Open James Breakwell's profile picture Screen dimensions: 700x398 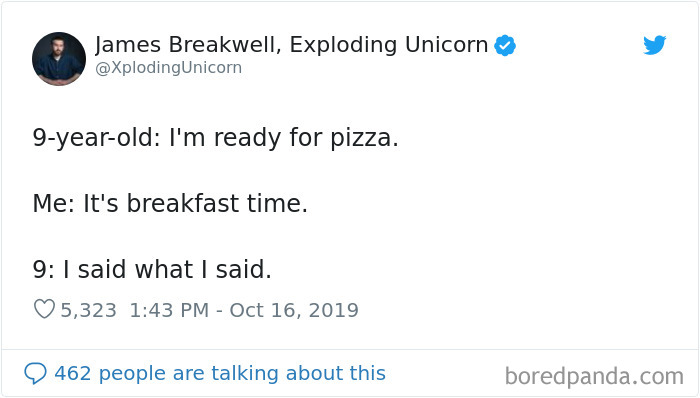(x=59, y=58)
